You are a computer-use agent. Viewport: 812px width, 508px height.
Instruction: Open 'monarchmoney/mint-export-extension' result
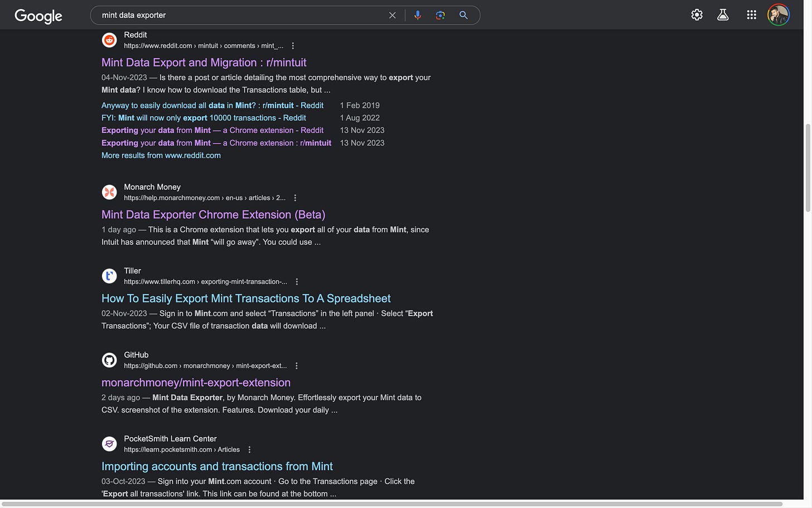(x=196, y=382)
